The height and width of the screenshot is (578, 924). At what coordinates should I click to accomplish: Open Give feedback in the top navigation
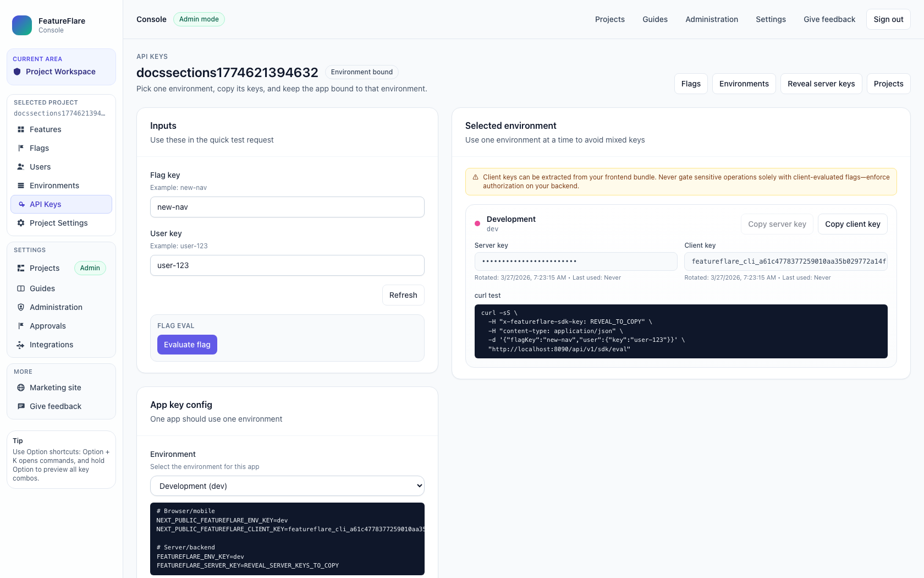(829, 19)
